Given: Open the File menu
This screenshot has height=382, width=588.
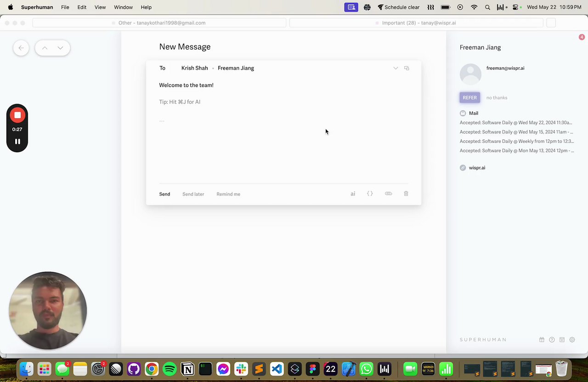Looking at the screenshot, I should click(x=65, y=7).
